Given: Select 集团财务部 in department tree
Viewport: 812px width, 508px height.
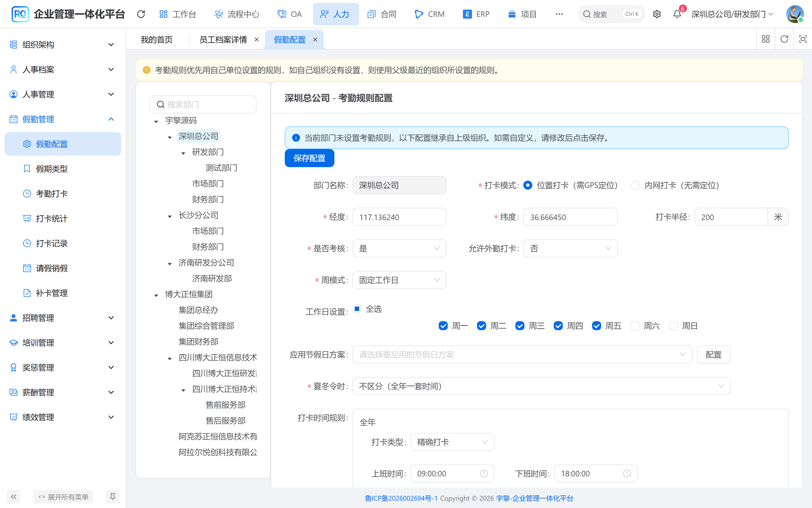Looking at the screenshot, I should click(x=198, y=341).
